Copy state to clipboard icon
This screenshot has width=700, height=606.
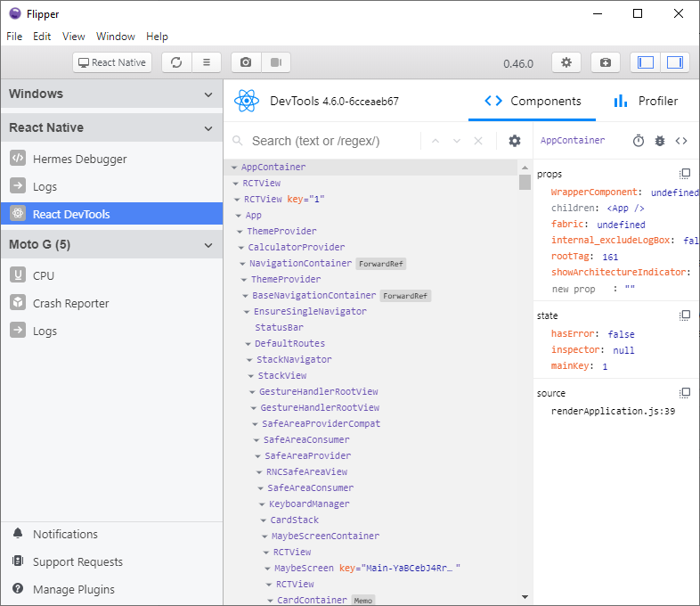click(685, 315)
